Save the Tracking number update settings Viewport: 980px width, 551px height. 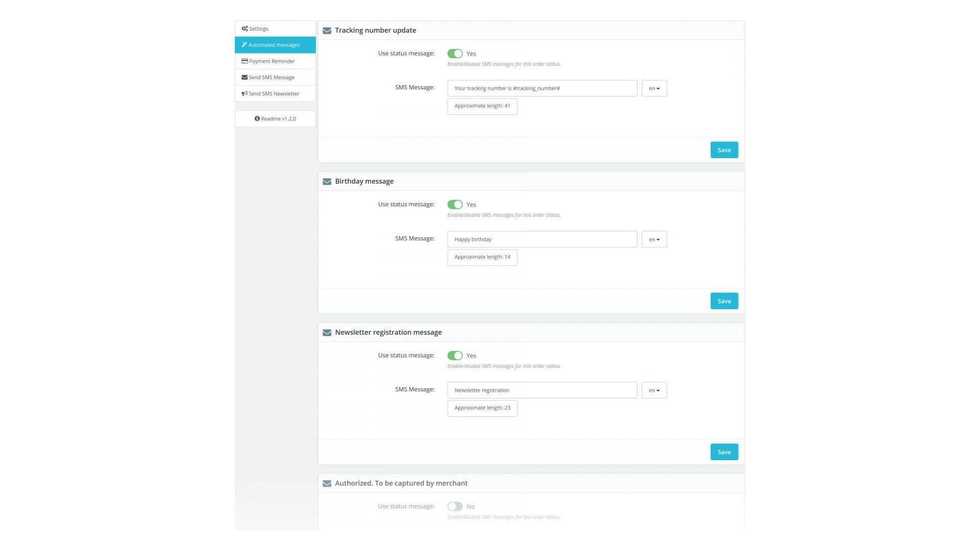724,150
